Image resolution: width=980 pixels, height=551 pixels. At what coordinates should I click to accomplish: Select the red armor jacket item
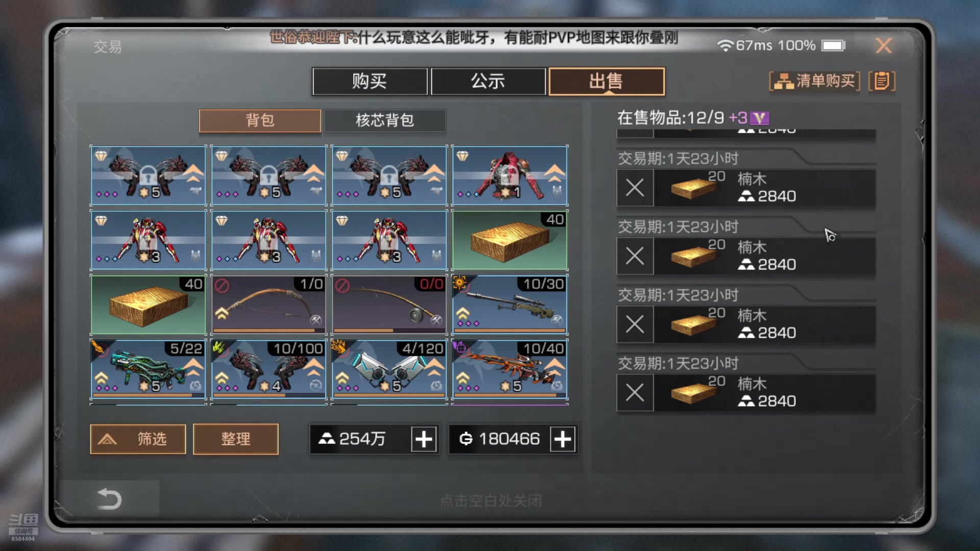tap(509, 175)
